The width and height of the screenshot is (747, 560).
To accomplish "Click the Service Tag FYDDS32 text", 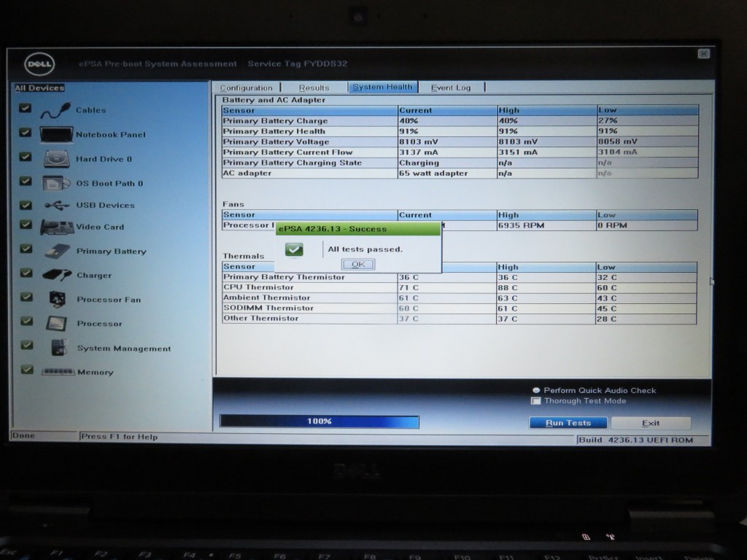I will (x=298, y=64).
